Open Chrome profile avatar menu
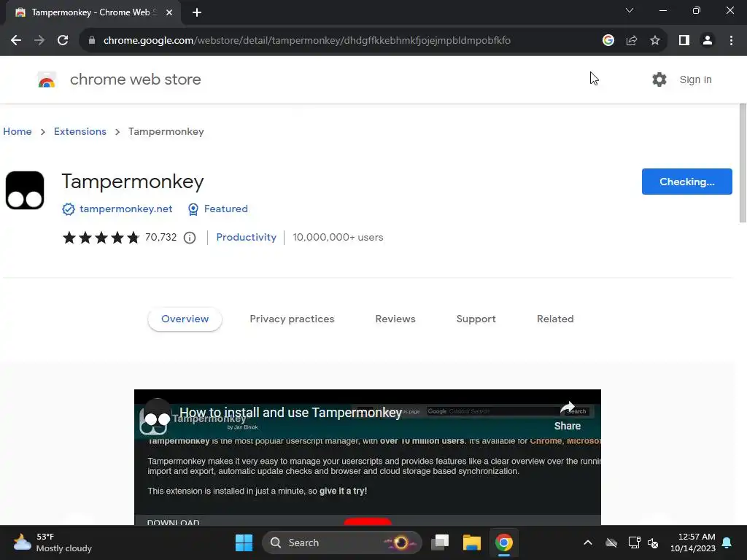 tap(708, 41)
